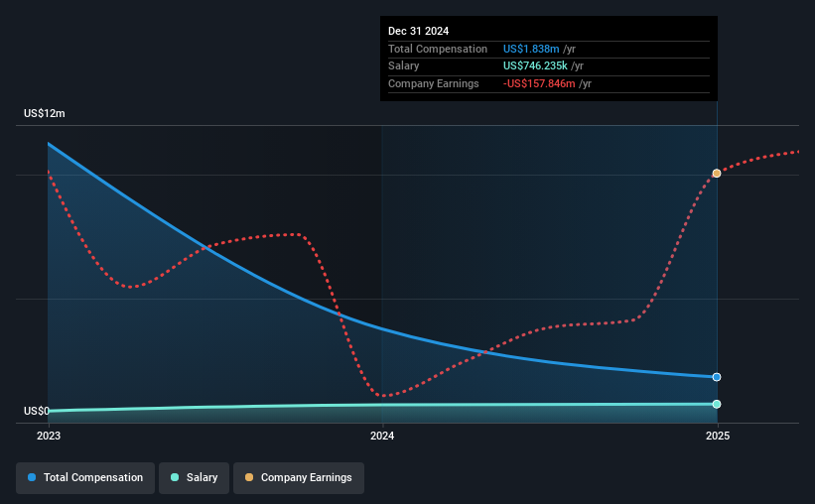Viewport: 815px width, 504px height.
Task: Click the 2023 x-axis label
Action: coord(49,436)
